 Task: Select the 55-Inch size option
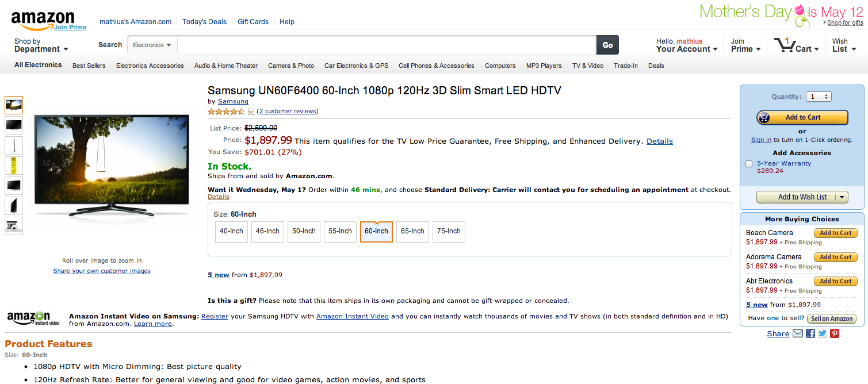coord(340,231)
